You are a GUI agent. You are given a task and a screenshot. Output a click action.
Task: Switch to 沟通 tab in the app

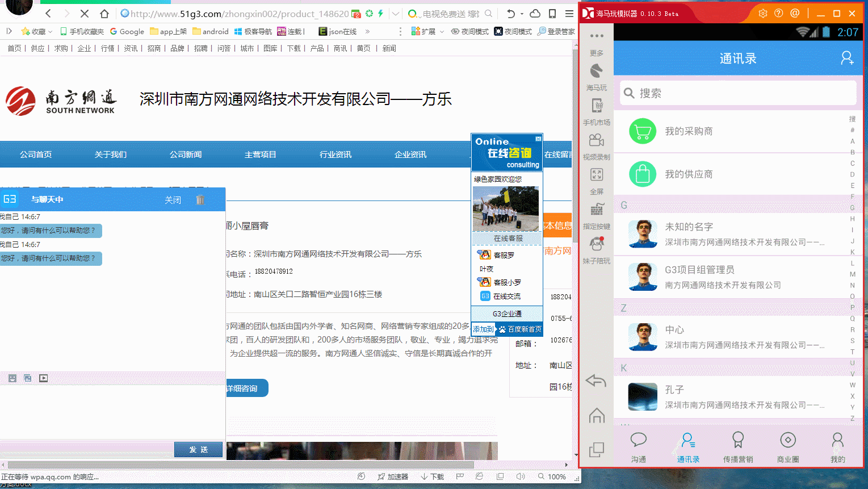[639, 448]
